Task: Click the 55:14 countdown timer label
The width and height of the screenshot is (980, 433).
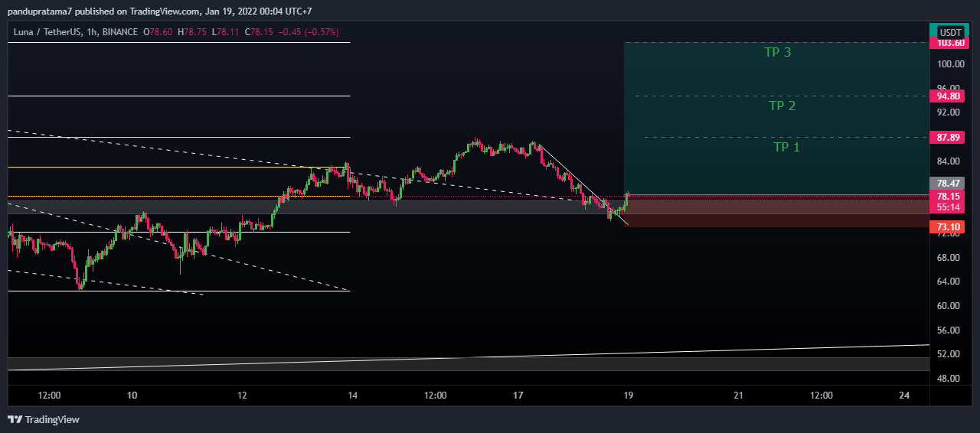Action: click(x=949, y=207)
